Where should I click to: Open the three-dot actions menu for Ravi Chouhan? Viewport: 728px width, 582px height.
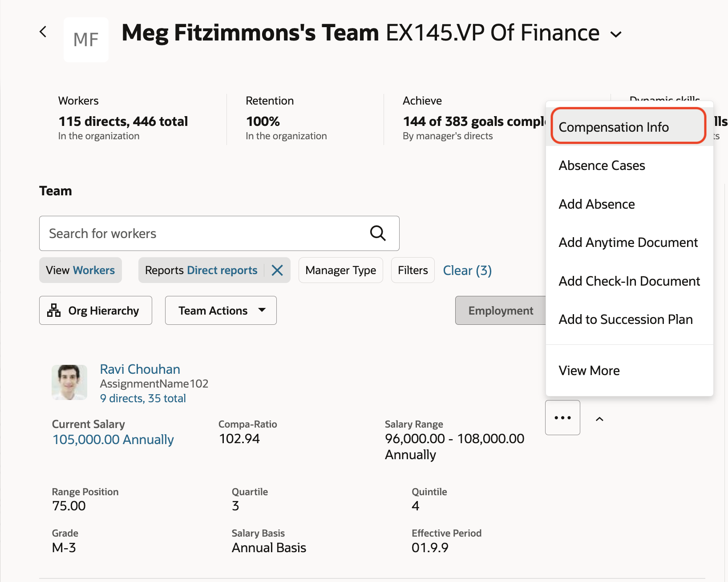[562, 418]
